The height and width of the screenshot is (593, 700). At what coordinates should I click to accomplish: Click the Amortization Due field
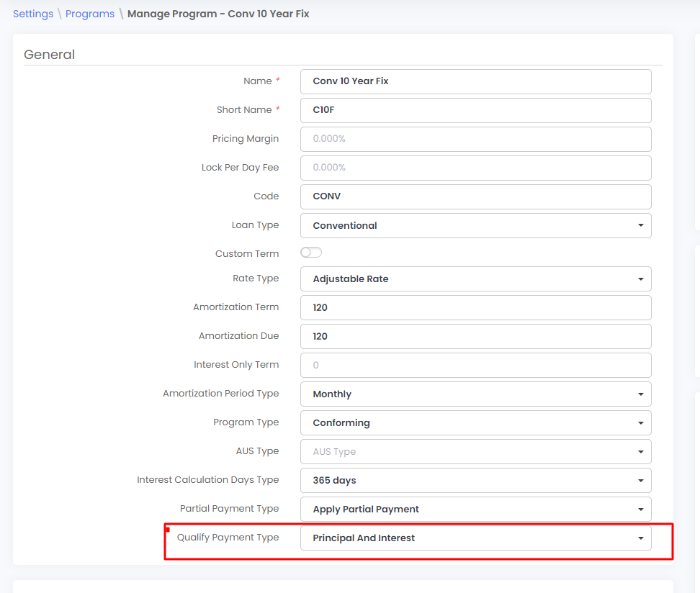point(475,336)
